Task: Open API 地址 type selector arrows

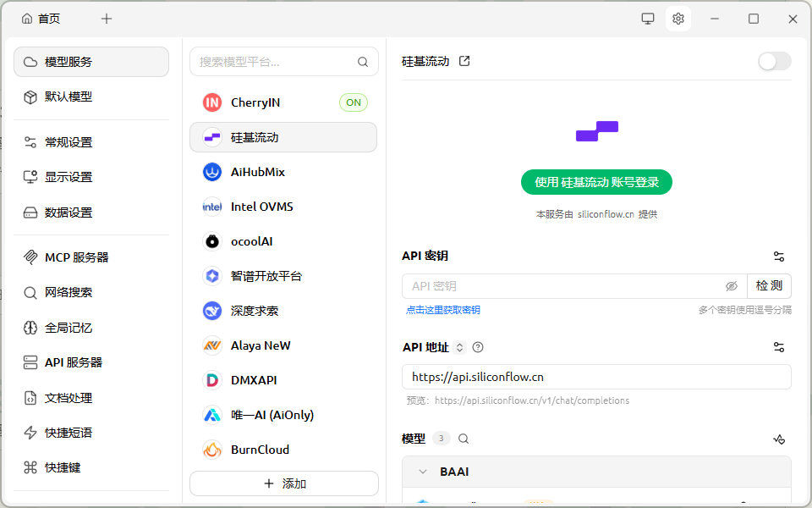Action: point(459,347)
